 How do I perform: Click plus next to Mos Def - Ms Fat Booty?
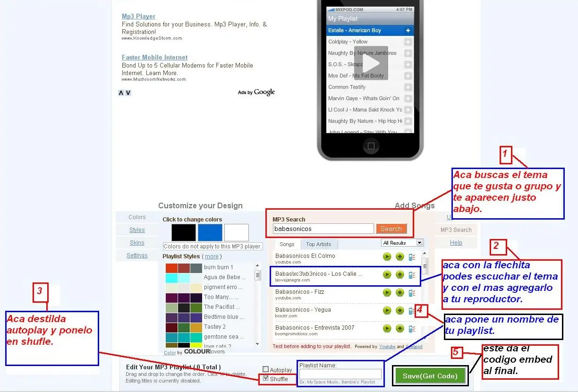click(x=408, y=76)
